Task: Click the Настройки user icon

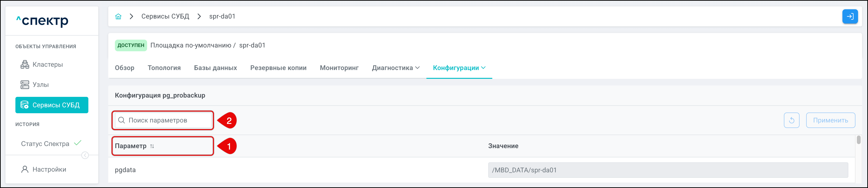Action: tap(25, 169)
